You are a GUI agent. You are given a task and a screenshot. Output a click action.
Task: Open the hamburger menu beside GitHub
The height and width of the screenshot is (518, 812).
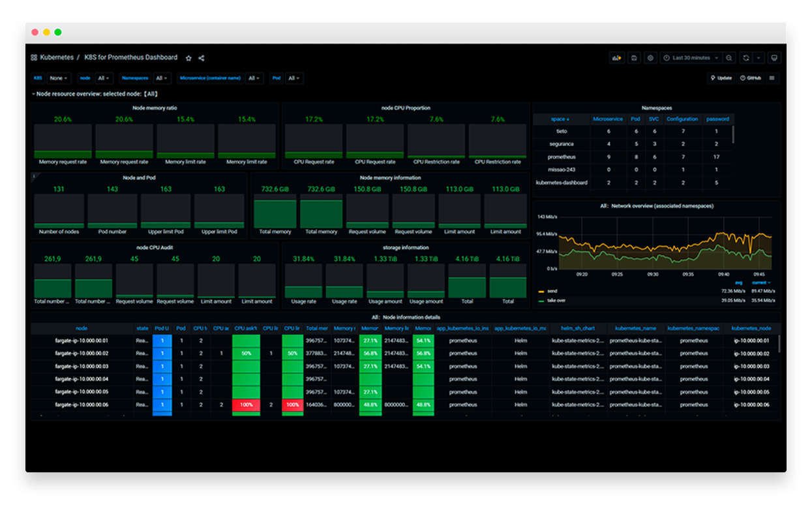point(773,78)
